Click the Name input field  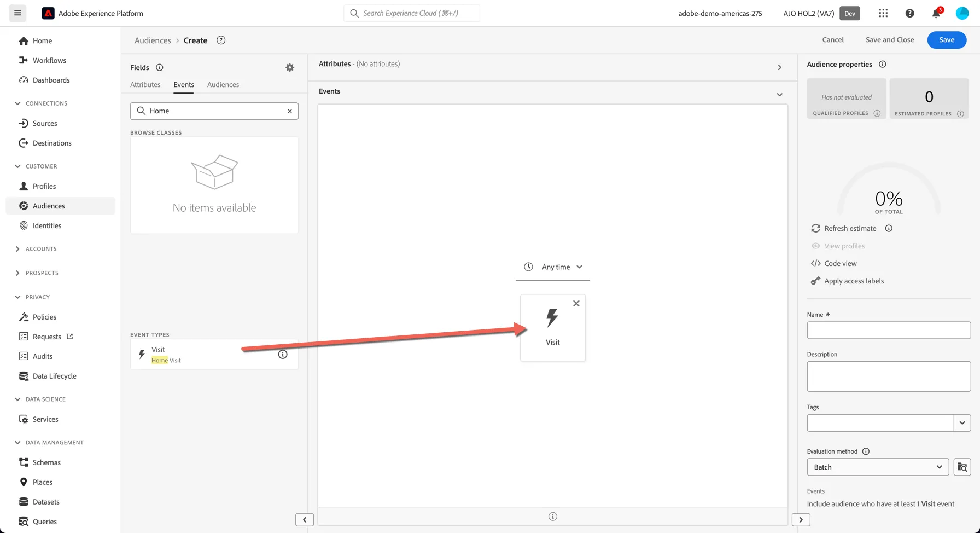pos(889,330)
